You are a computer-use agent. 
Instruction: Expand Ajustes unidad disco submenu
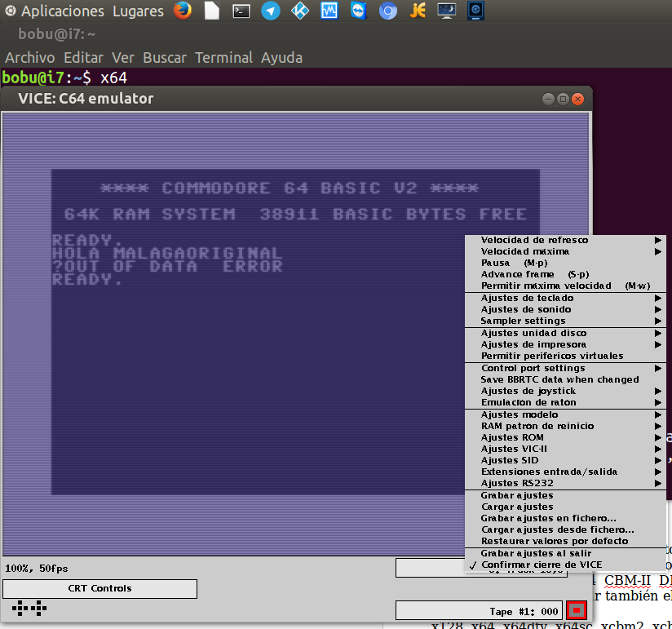(565, 333)
